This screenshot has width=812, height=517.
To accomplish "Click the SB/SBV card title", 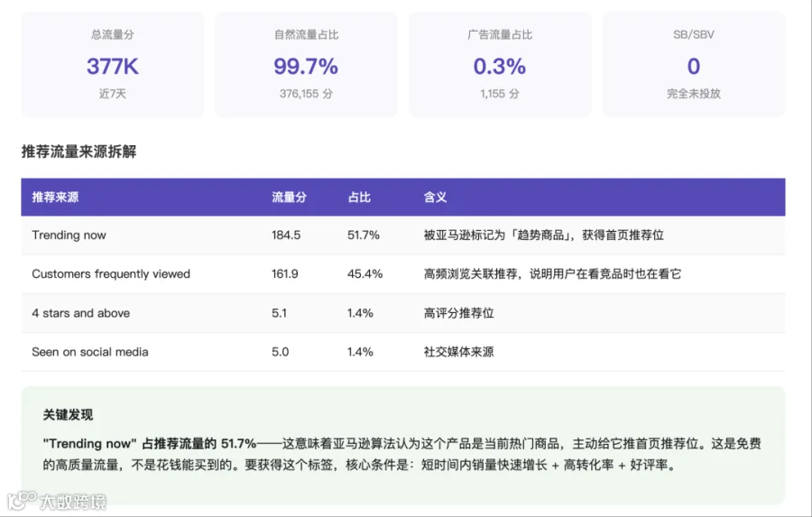I will pos(694,34).
